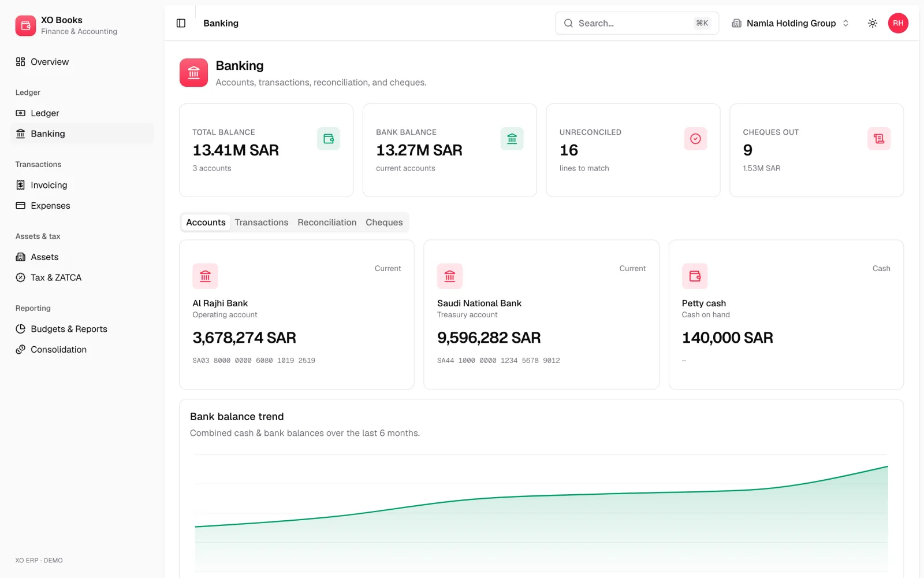Click the 16 unreconciled lines count
Image resolution: width=924 pixels, height=578 pixels.
[x=569, y=150]
